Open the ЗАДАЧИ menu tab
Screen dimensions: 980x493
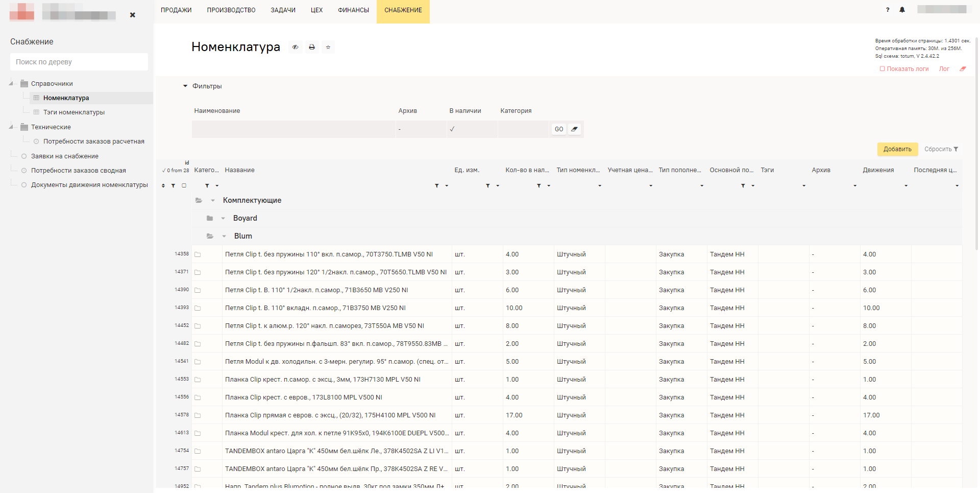[283, 10]
